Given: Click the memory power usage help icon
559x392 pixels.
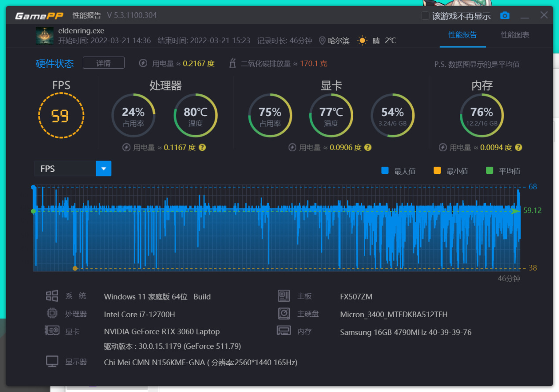Looking at the screenshot, I should click(x=518, y=147).
